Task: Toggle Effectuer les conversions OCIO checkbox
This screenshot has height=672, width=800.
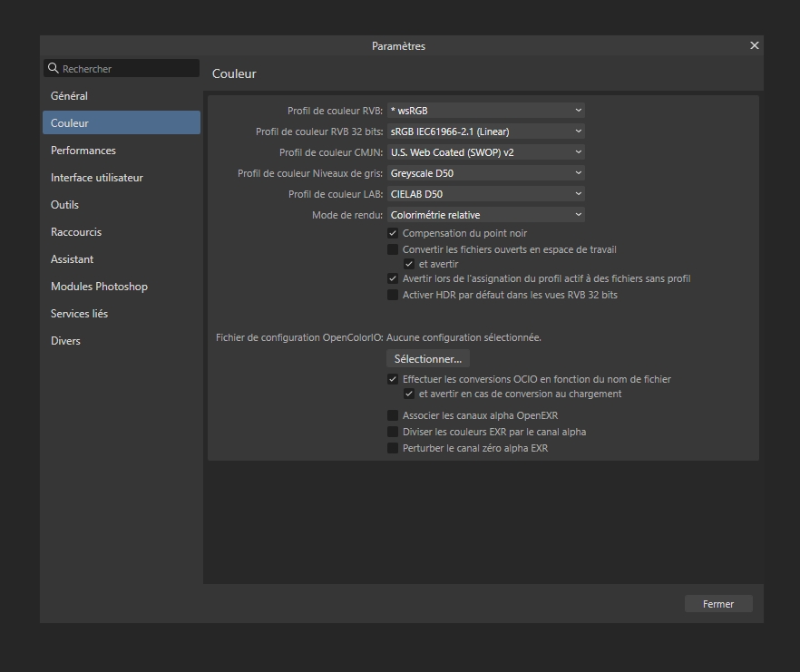Action: [x=393, y=379]
